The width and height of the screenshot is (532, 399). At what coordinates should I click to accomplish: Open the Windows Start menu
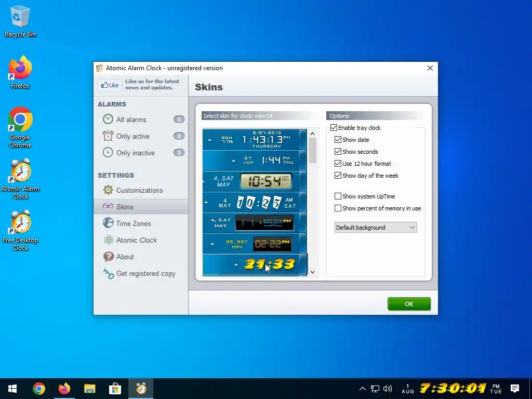click(12, 389)
